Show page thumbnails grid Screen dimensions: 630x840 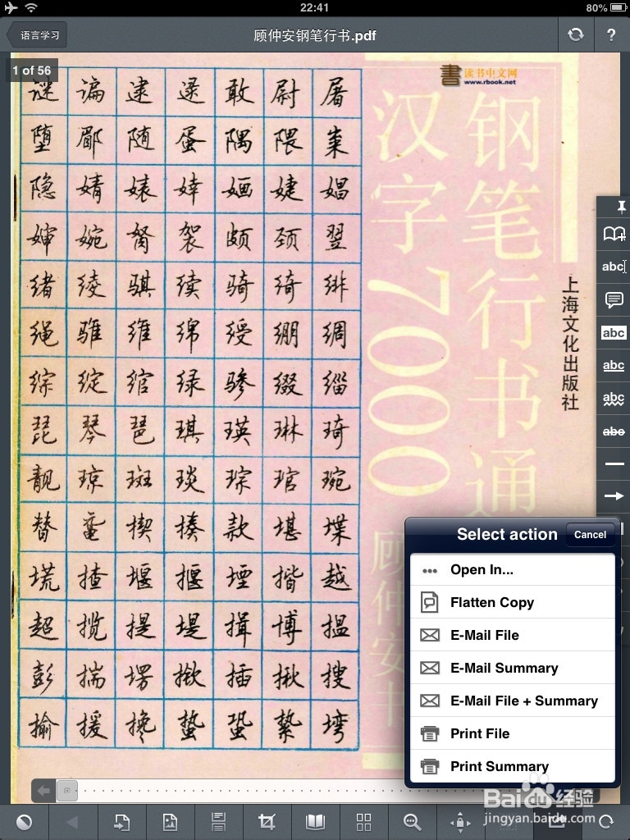tap(363, 822)
